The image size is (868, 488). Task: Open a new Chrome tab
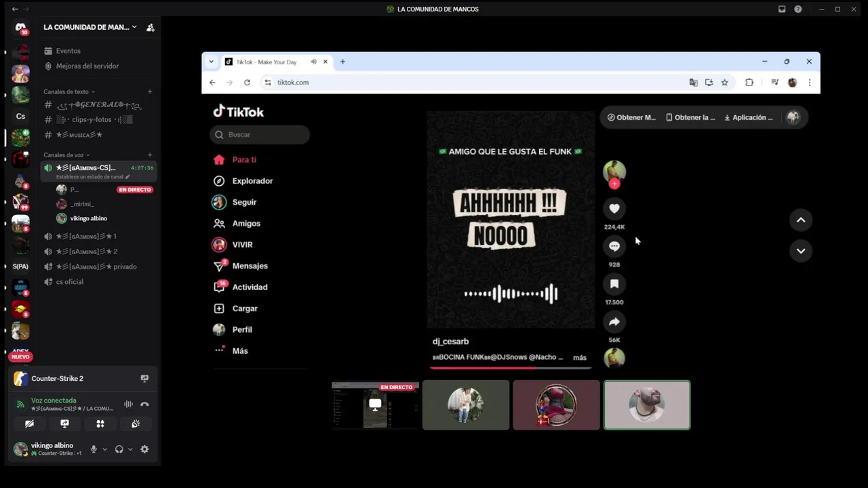coord(342,62)
